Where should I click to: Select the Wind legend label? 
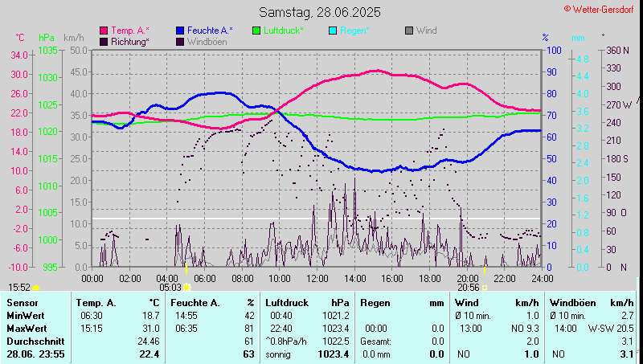coord(427,31)
